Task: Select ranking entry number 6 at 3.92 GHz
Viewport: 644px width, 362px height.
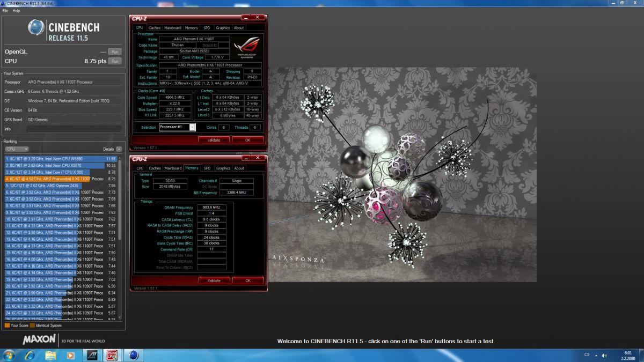Action: (61, 193)
